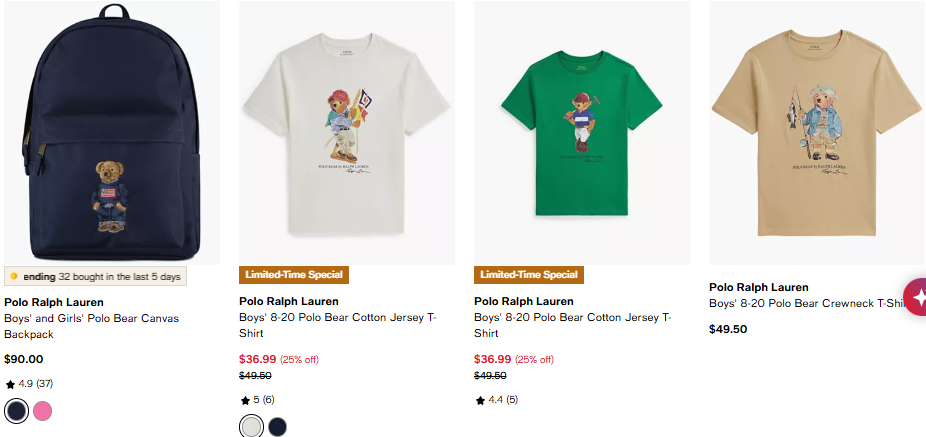This screenshot has width=926, height=437.
Task: Choose the navy T-shirt color swatch
Action: tap(277, 426)
